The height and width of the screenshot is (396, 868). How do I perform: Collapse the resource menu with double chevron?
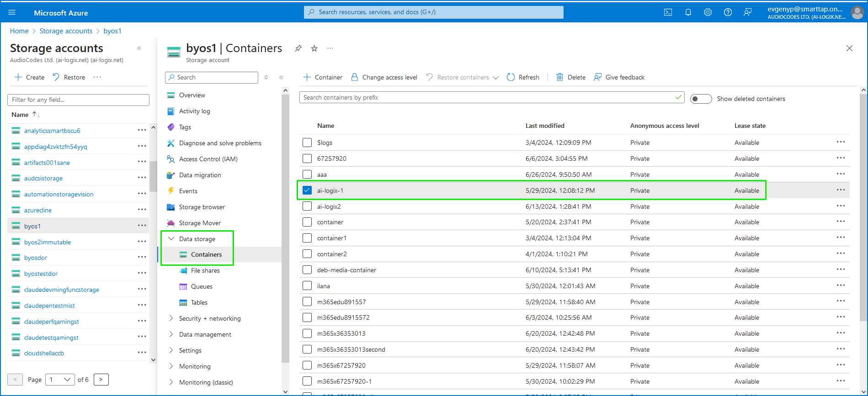coord(281,77)
